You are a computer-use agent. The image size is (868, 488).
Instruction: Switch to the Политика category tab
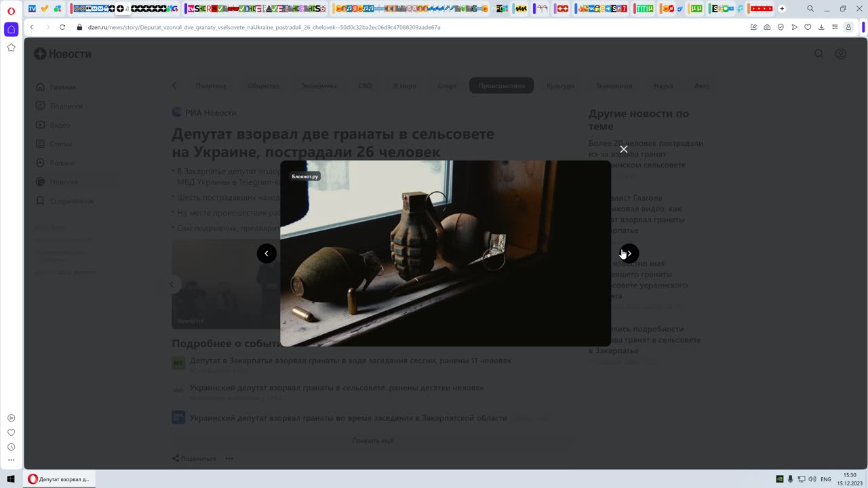tap(211, 86)
